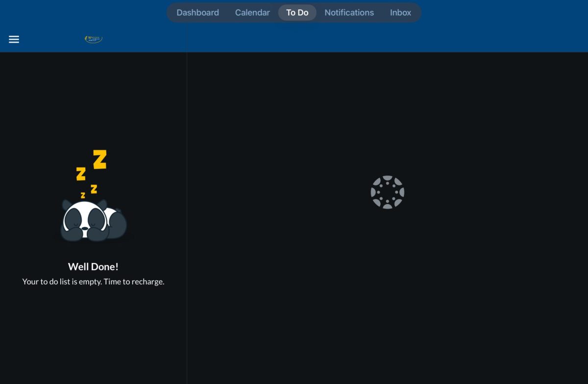Click the sleeping panda illustration
This screenshot has width=588, height=384.
[93, 220]
